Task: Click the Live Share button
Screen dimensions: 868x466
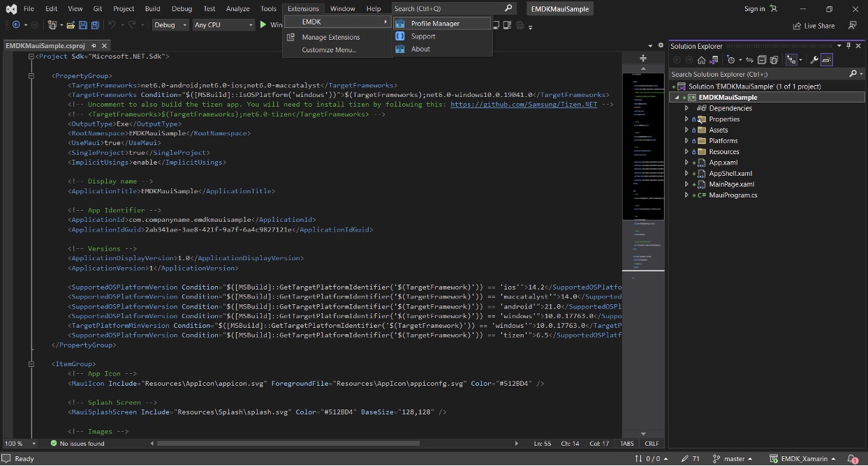Action: tap(814, 26)
